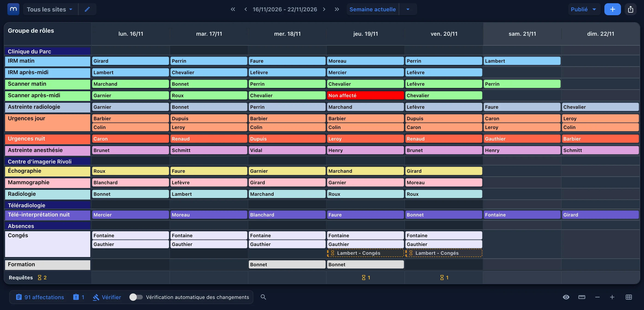Add new item with plus button
This screenshot has width=644, height=310.
tap(612, 9)
